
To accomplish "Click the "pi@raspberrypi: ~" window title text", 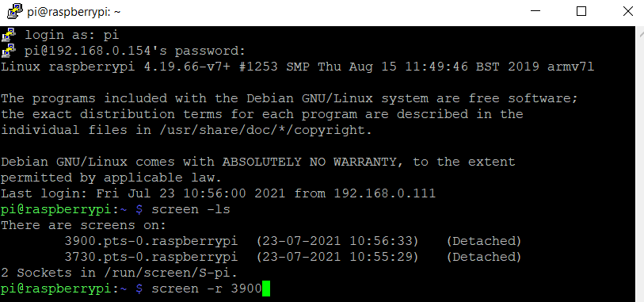I will tap(74, 12).
